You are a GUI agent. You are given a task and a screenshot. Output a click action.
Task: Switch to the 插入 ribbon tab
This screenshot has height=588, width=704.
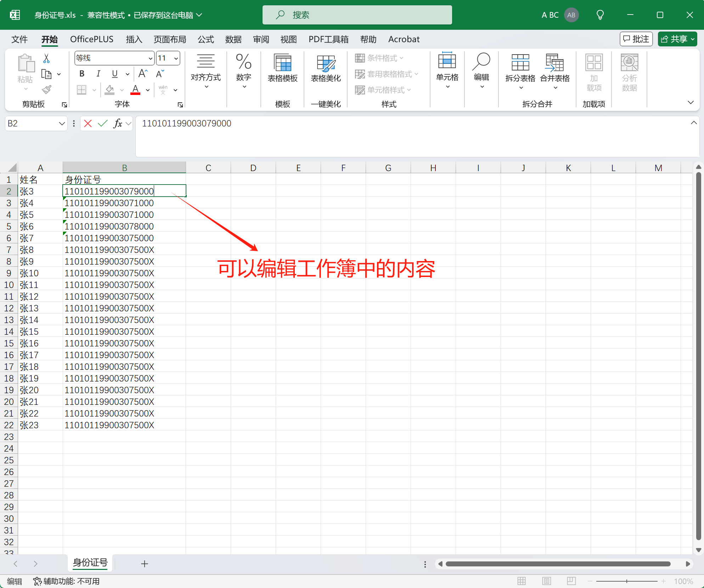(x=134, y=39)
